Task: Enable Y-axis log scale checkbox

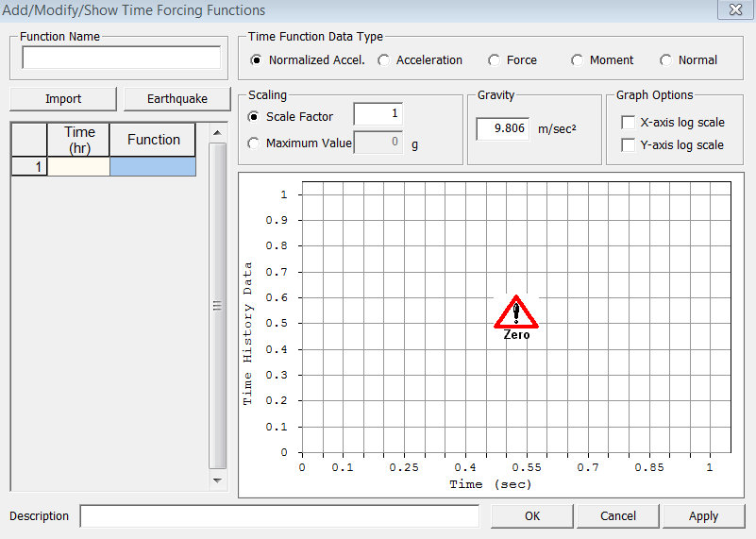Action: tap(629, 145)
